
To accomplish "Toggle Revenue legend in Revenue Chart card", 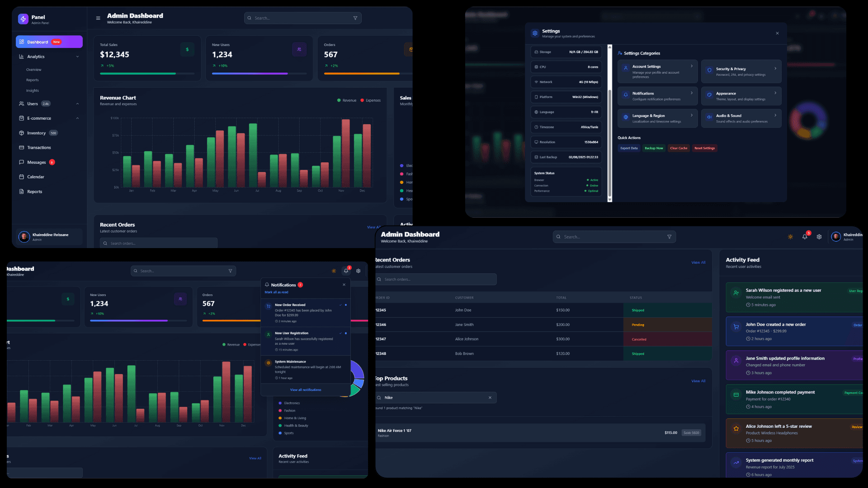I will 347,100.
